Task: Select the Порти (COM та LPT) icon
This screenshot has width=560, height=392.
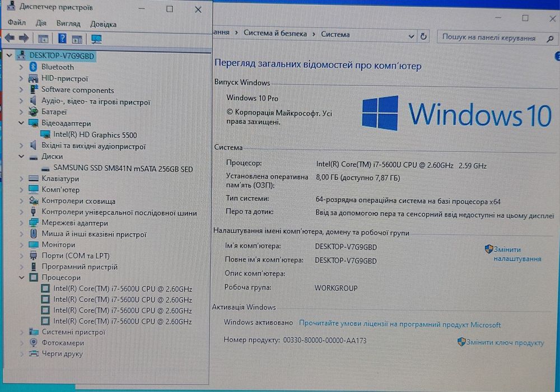Action: (x=34, y=255)
